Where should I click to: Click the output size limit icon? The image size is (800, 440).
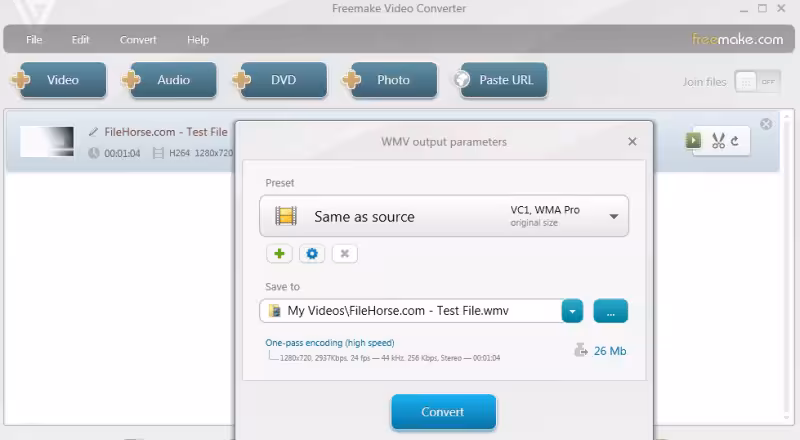581,350
